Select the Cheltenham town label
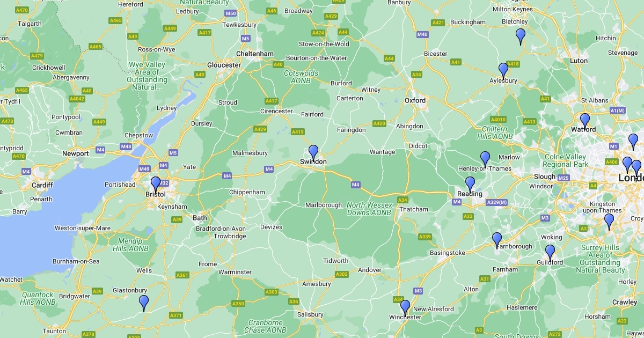Image resolution: width=644 pixels, height=338 pixels. point(255,54)
